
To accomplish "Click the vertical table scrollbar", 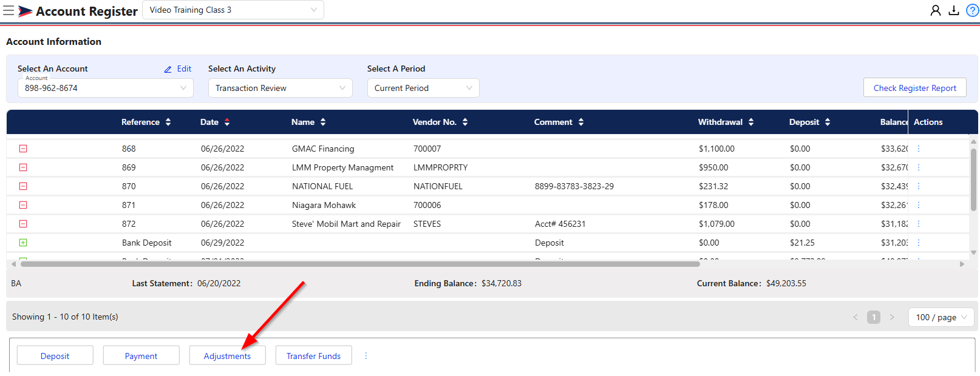I will (x=974, y=180).
